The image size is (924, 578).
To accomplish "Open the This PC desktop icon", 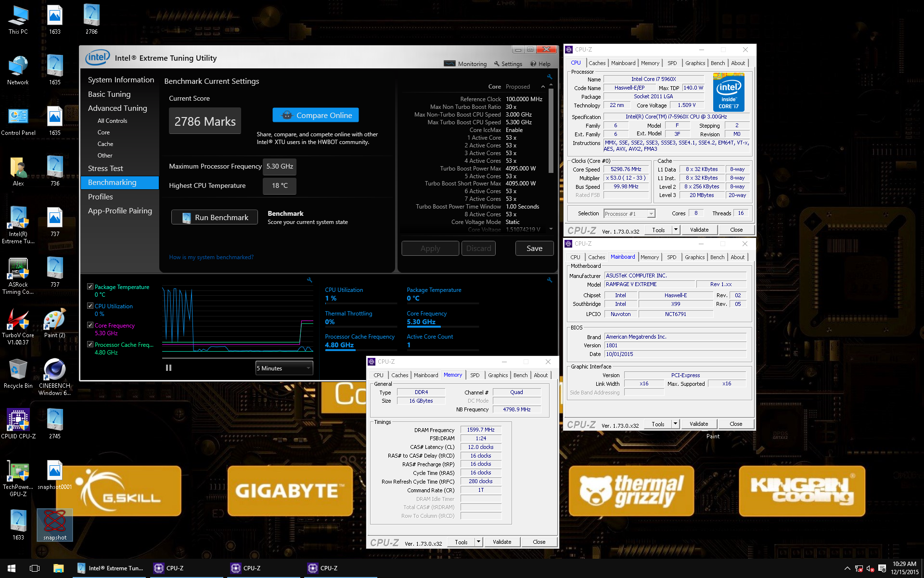I will 18,20.
